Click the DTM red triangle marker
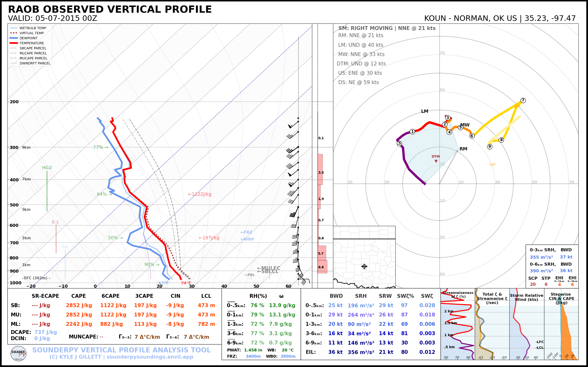This screenshot has width=588, height=367. click(x=436, y=161)
